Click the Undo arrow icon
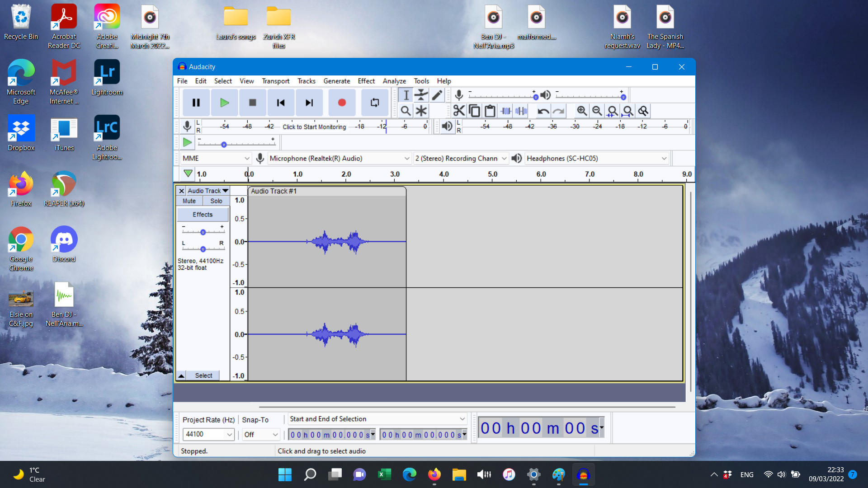Screen dimensions: 868x488 [543, 111]
